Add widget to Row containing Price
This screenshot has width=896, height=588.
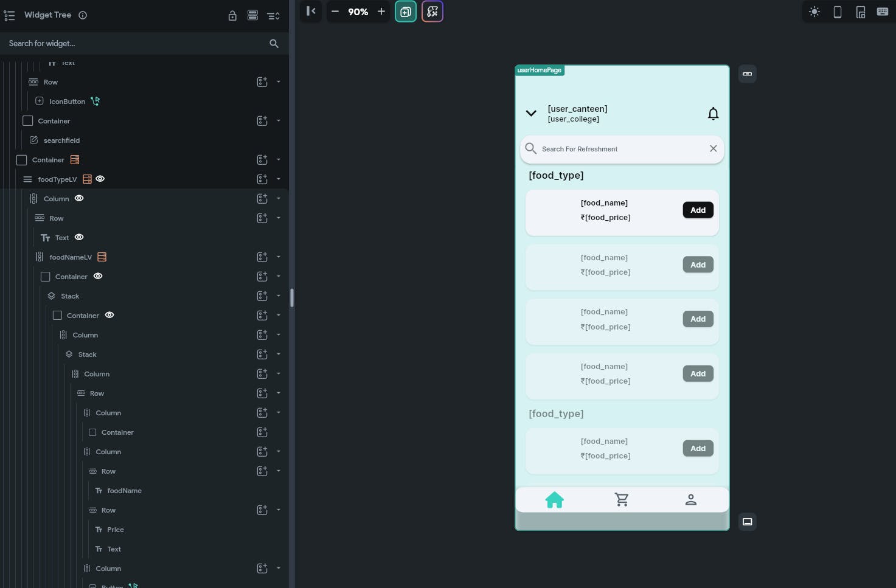click(262, 510)
